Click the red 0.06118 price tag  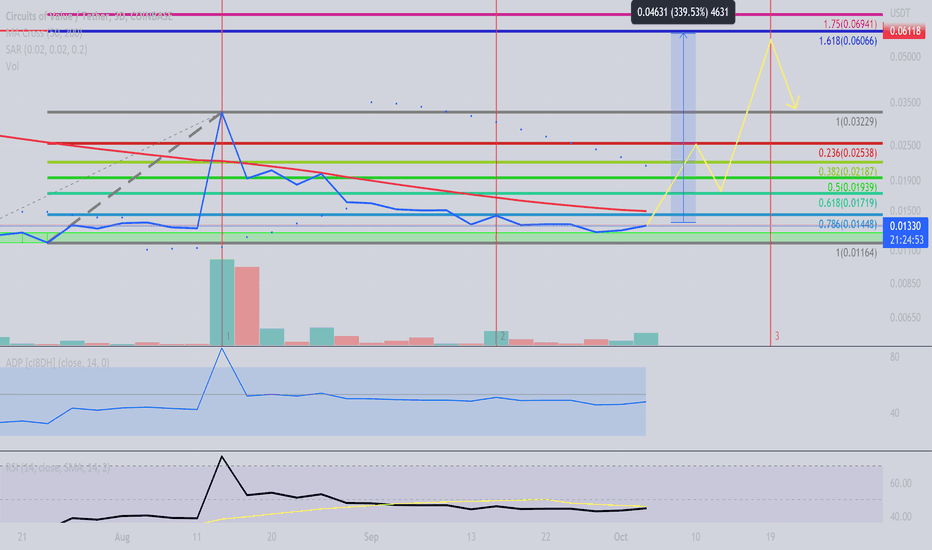click(x=905, y=31)
